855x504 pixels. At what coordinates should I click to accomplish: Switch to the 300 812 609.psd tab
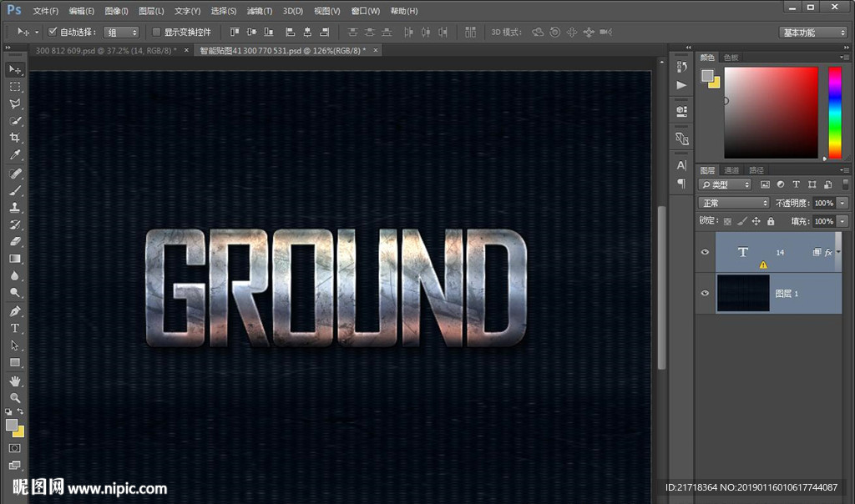(x=102, y=50)
